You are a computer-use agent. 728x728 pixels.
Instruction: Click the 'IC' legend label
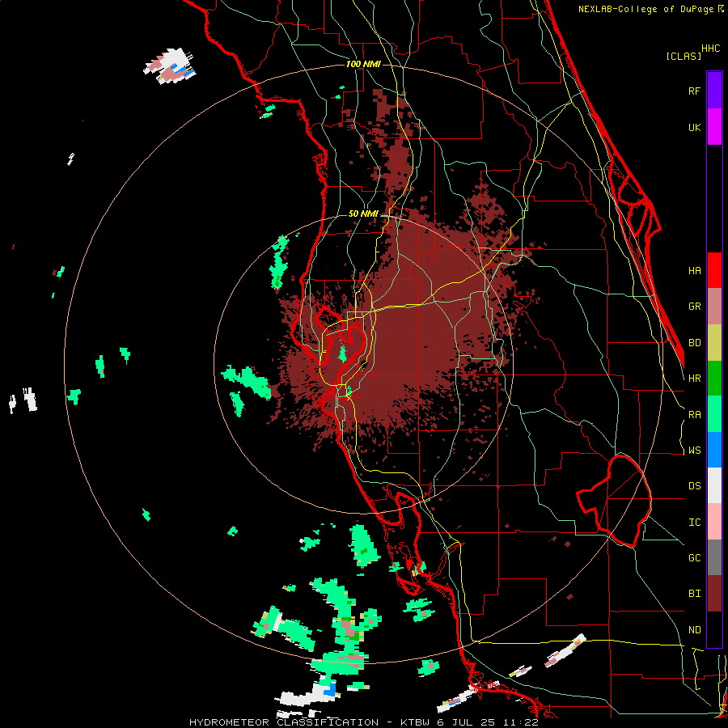(x=694, y=523)
